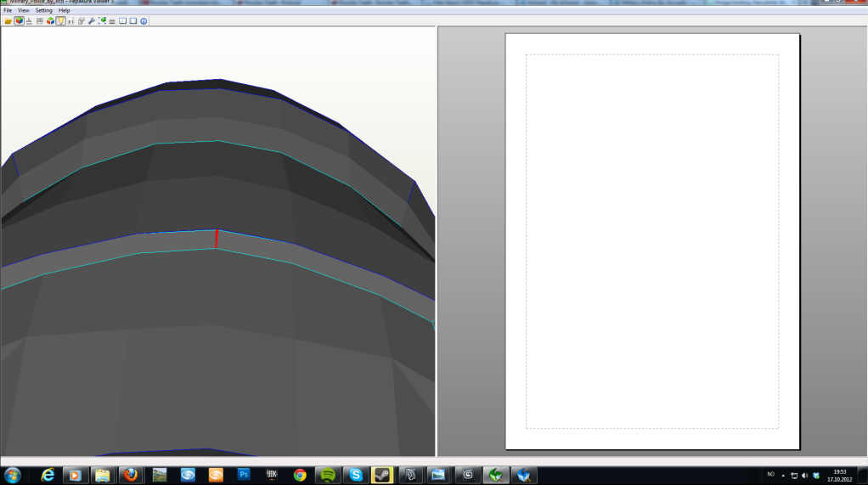Open the network tray icon
Image resolution: width=868 pixels, height=485 pixels.
(x=794, y=476)
